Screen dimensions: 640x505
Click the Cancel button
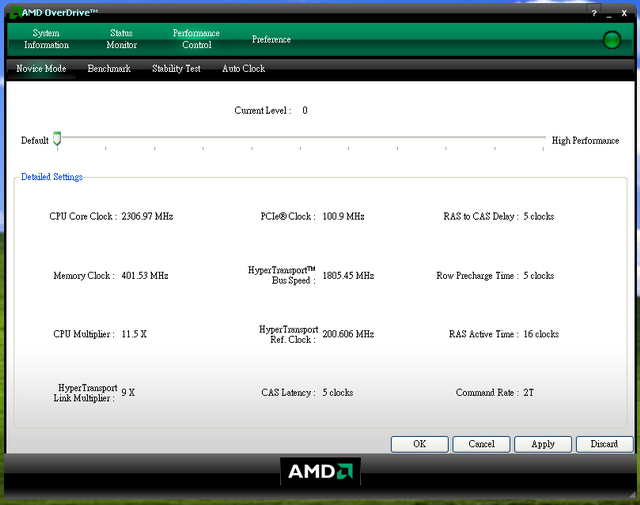(x=481, y=444)
